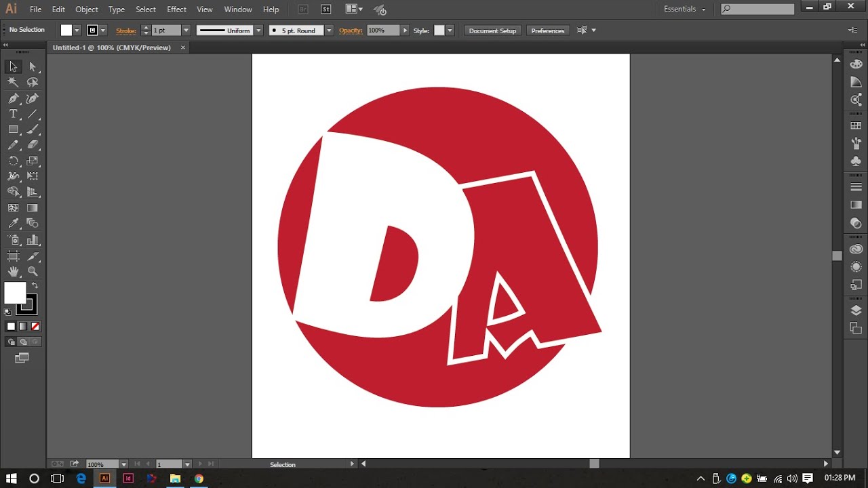The height and width of the screenshot is (488, 868).
Task: Open the Layers panel icon
Action: pos(856,310)
